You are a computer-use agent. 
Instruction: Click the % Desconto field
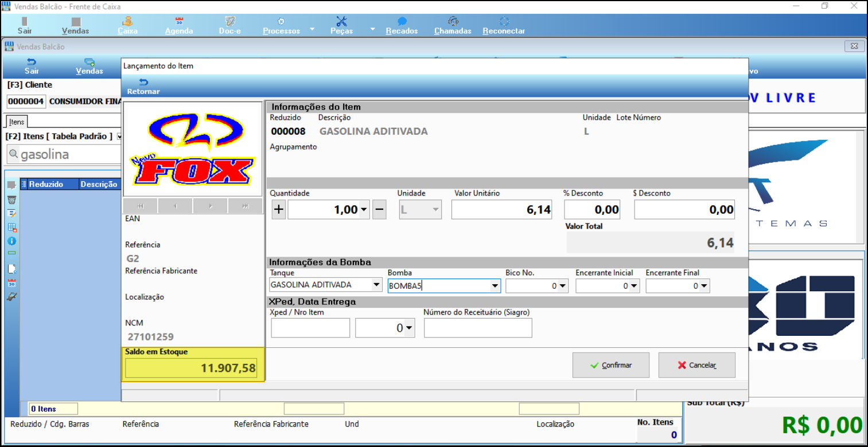click(593, 210)
